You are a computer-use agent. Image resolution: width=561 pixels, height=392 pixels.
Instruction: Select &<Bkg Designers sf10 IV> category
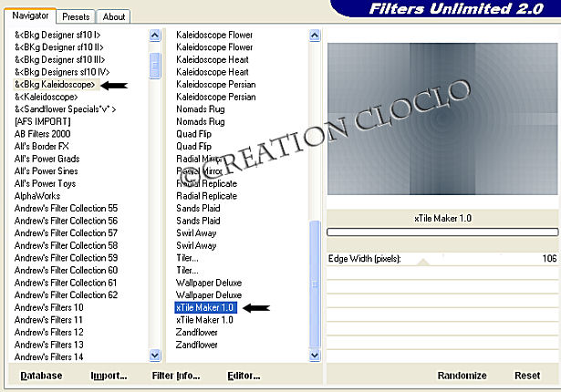62,72
